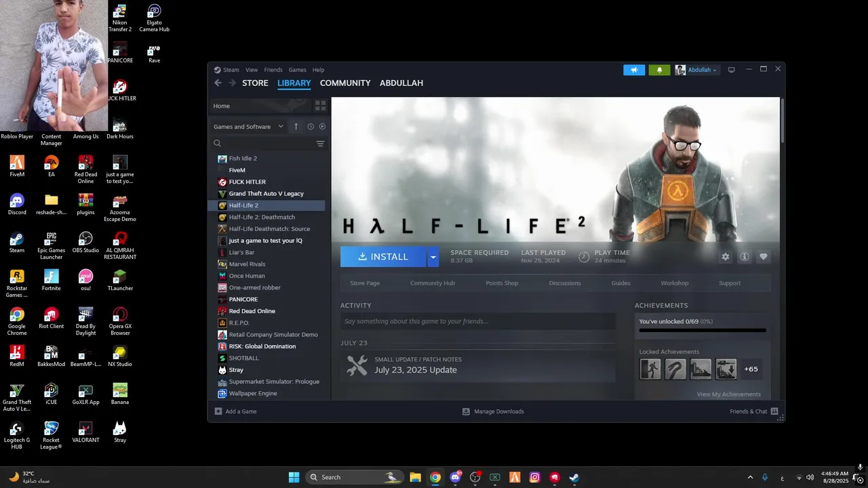
Task: Select Grand Theft Auto V Legacy in library
Action: (x=266, y=194)
